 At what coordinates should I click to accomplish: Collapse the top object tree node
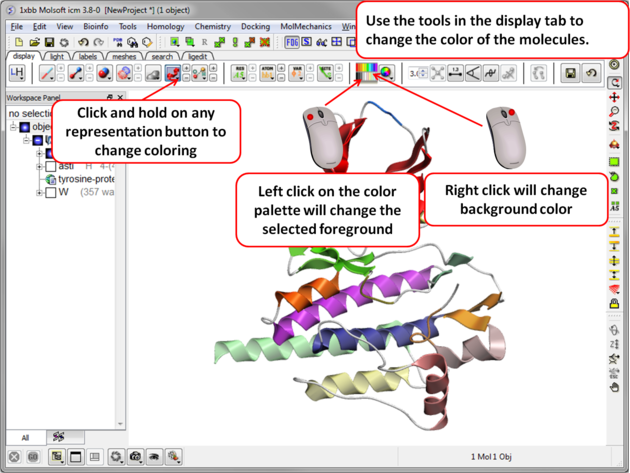(x=14, y=128)
